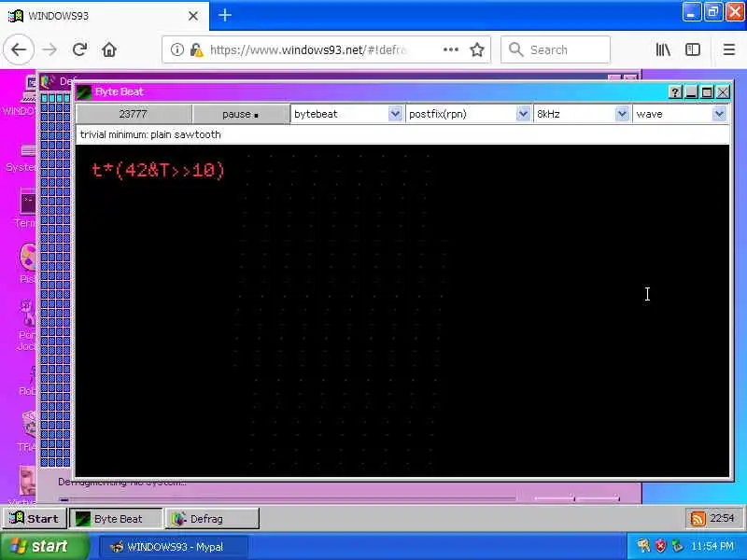Click the Byte Beat title bar icon
The image size is (747, 560).
(x=84, y=91)
